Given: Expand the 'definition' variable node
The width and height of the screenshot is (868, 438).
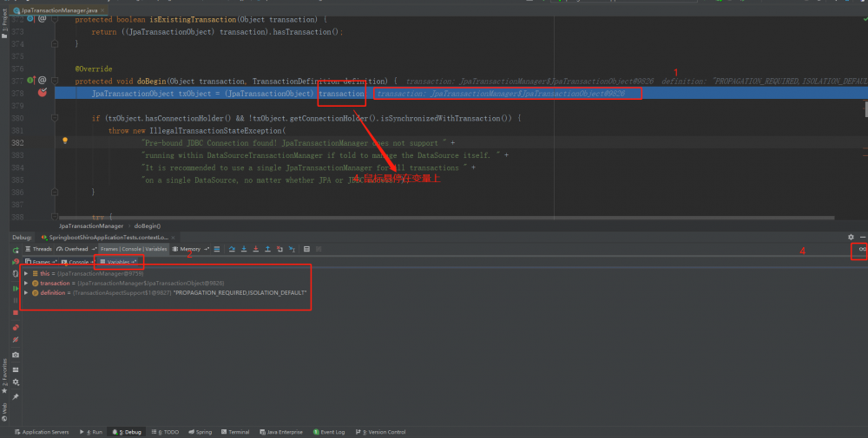Looking at the screenshot, I should pos(26,292).
